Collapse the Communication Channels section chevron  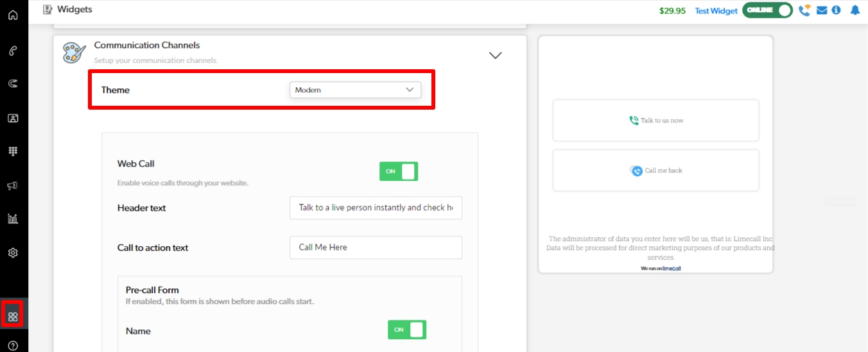pyautogui.click(x=495, y=55)
